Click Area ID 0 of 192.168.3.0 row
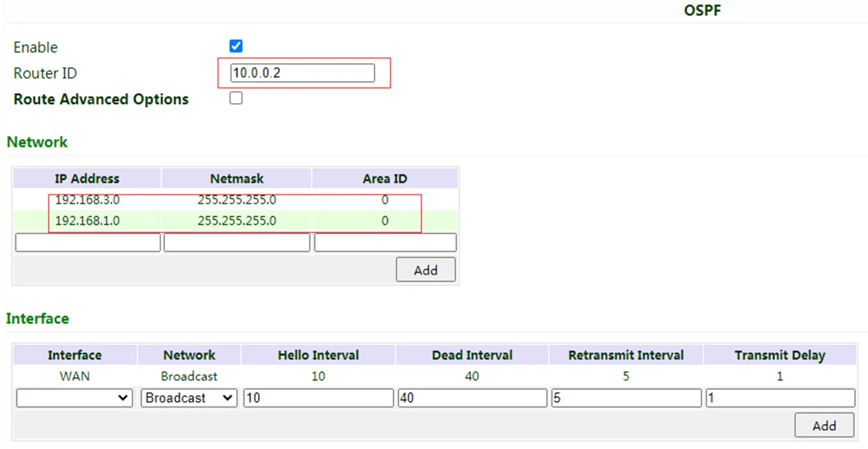This screenshot has height=449, width=868. (385, 200)
